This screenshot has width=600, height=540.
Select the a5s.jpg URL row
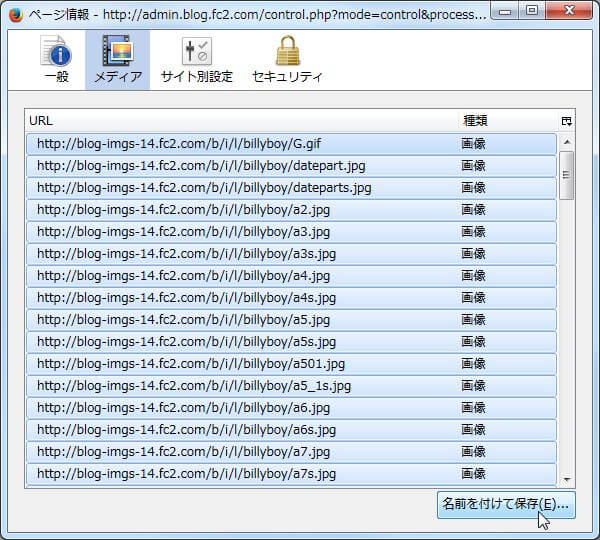click(x=291, y=342)
